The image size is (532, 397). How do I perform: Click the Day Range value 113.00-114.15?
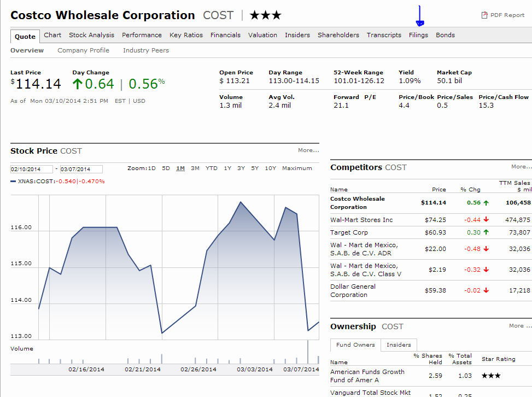click(x=294, y=81)
